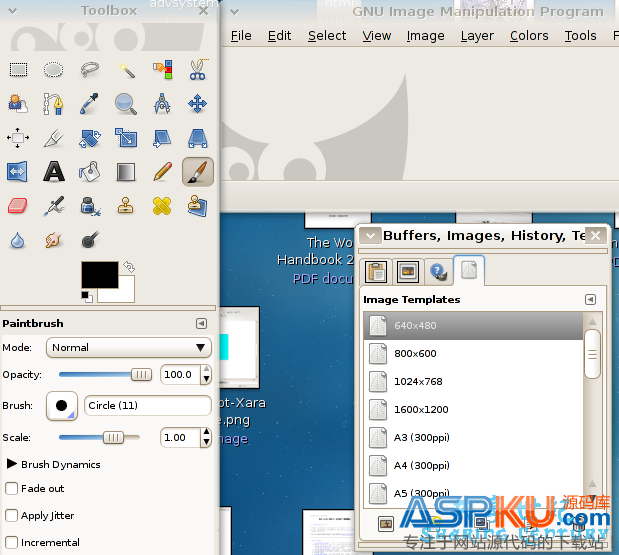This screenshot has height=555, width=619.
Task: Enable the Incremental checkbox
Action: coord(11,542)
